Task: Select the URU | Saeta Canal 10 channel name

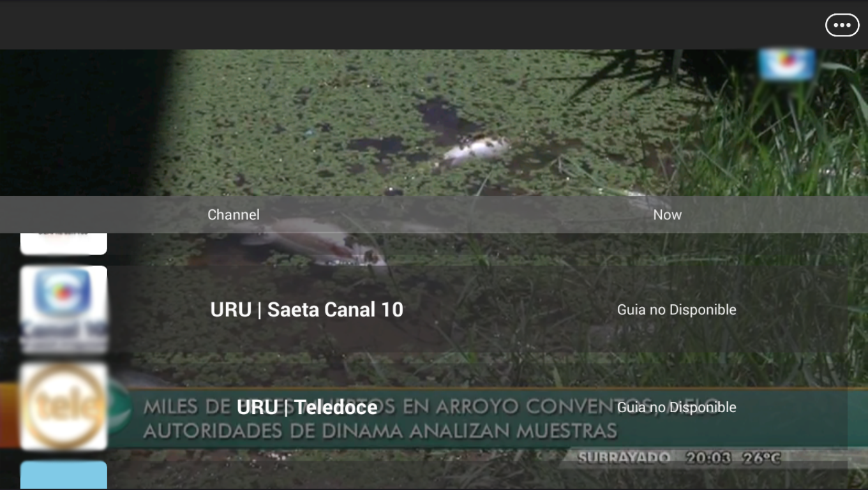Action: point(306,309)
